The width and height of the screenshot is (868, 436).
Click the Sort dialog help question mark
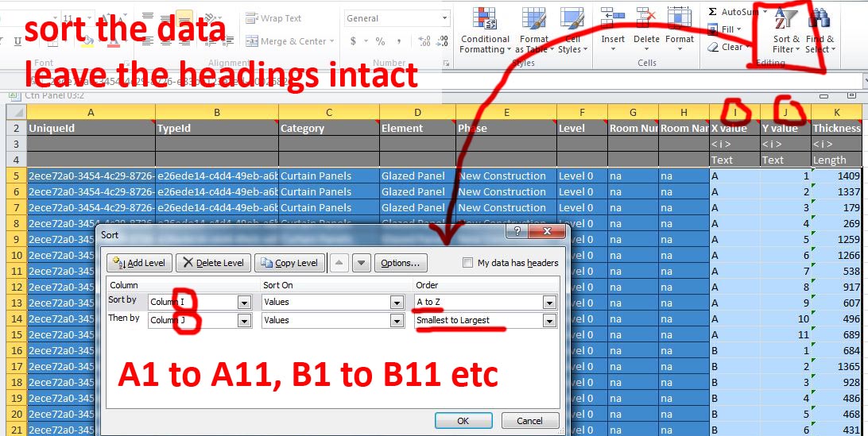[517, 231]
